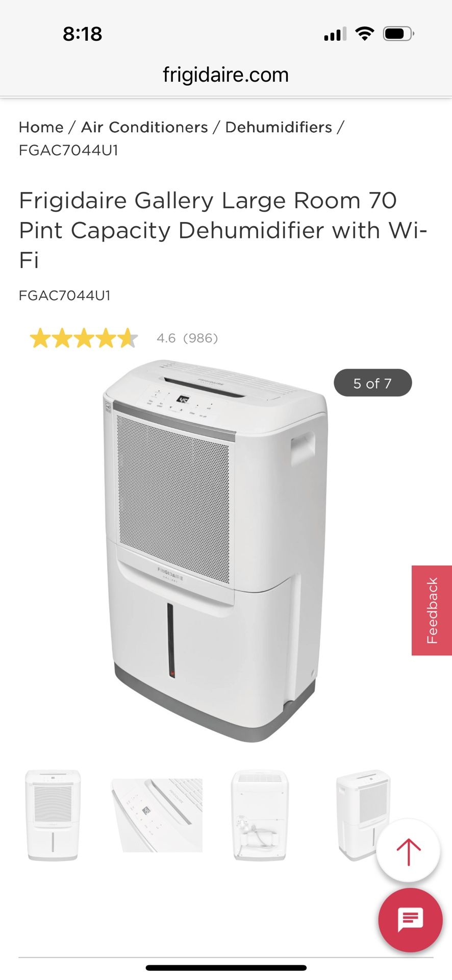
Task: Select the angled-view dehumidifier thumbnail
Action: point(363,816)
